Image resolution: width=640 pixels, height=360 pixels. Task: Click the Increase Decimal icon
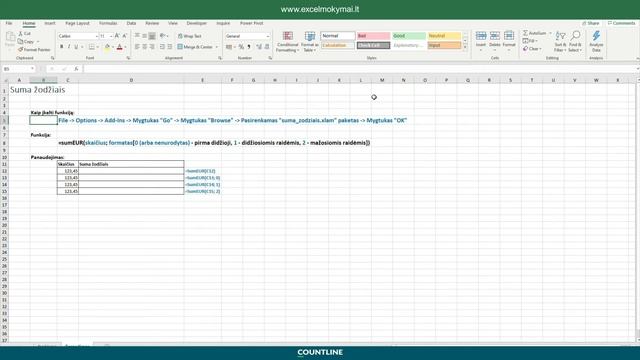(x=259, y=47)
